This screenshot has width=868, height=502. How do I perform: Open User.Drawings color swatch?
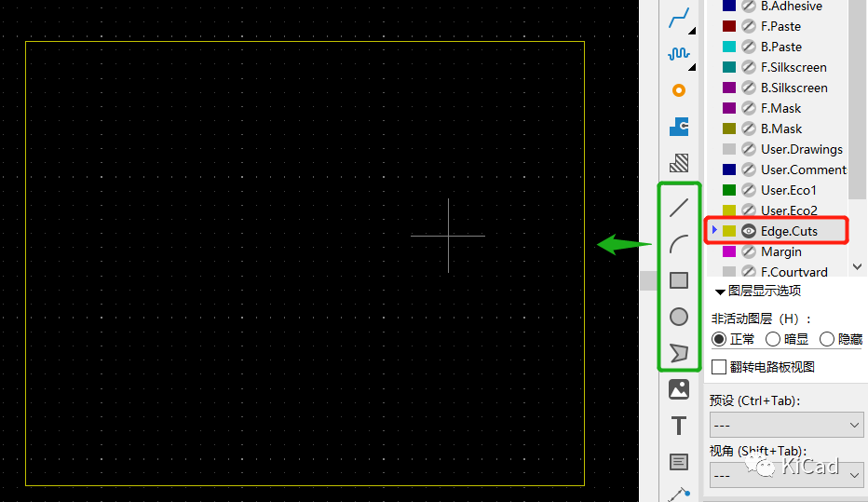(729, 149)
